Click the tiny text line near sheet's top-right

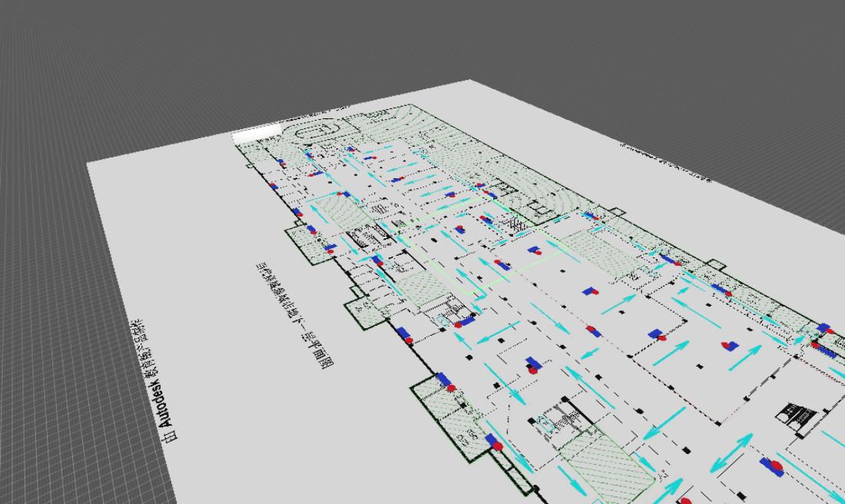665,163
